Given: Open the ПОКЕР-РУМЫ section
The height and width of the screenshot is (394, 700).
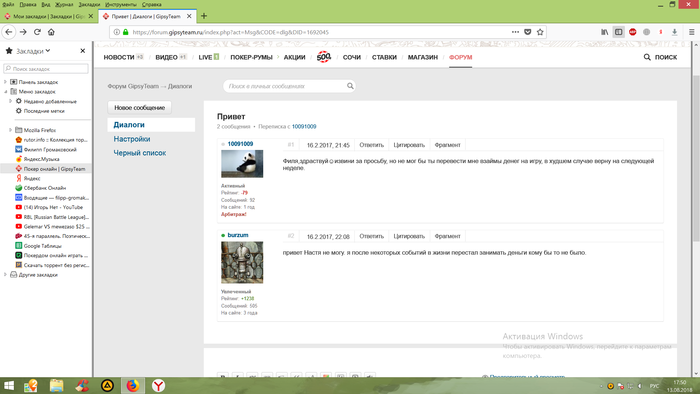Looking at the screenshot, I should coord(251,57).
